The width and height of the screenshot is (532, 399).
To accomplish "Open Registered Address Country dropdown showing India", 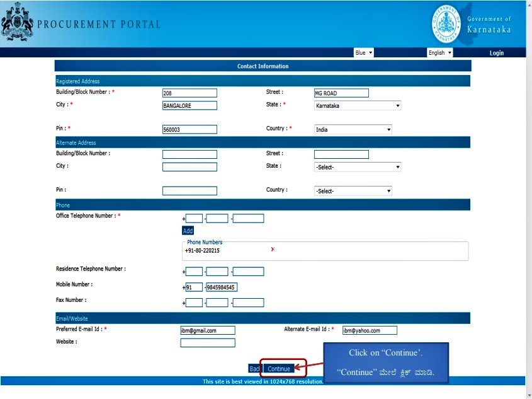I will click(353, 129).
